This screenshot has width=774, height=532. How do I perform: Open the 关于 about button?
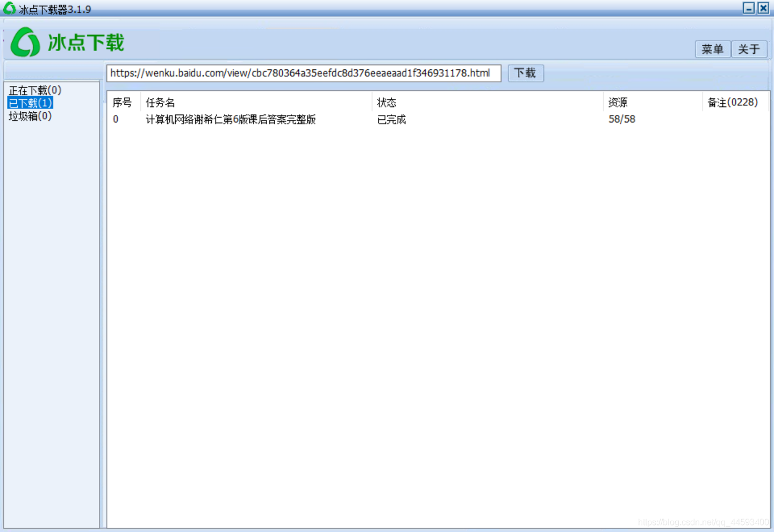pos(749,49)
